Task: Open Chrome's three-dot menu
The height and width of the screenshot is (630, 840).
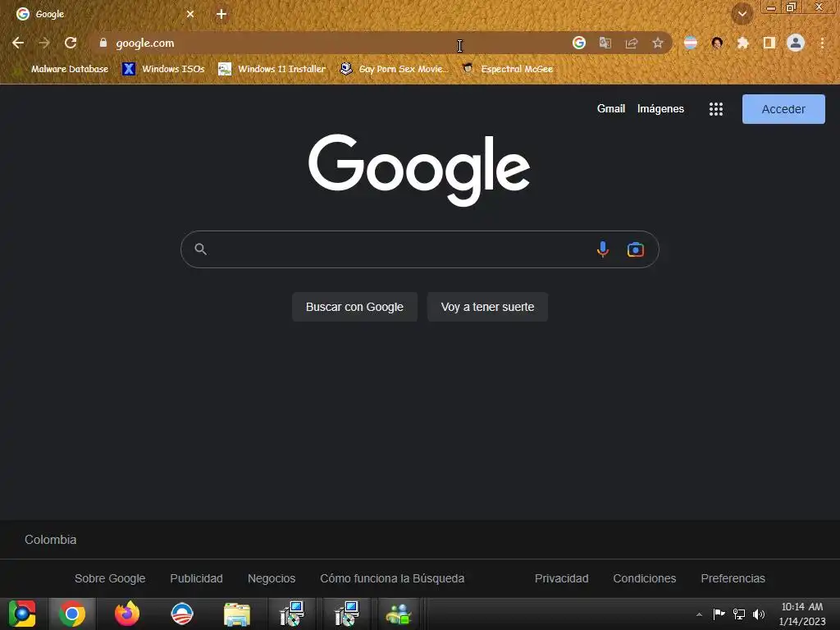Action: click(822, 43)
